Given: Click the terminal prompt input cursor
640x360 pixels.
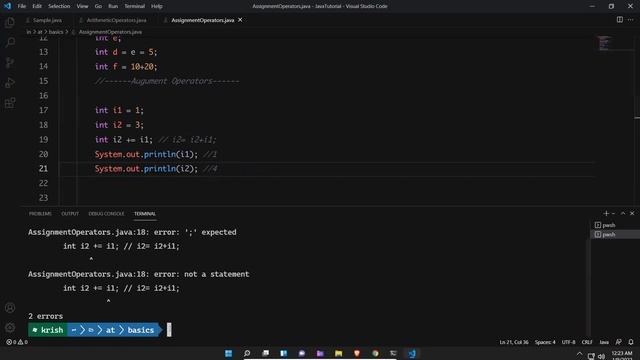Looking at the screenshot, I should (x=169, y=330).
